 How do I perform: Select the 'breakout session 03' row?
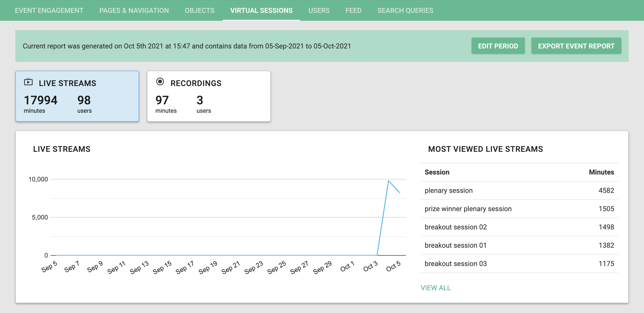[x=519, y=264]
